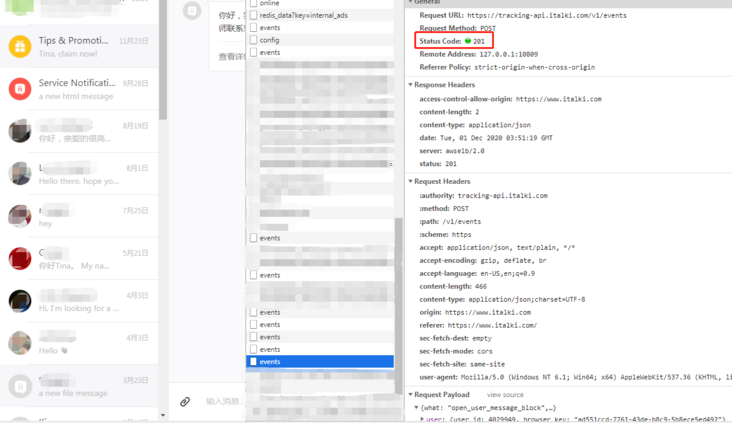Screen dimensions: 732x423
Task: Click the user-agent Mozilla/5.0 header
Action: point(575,377)
